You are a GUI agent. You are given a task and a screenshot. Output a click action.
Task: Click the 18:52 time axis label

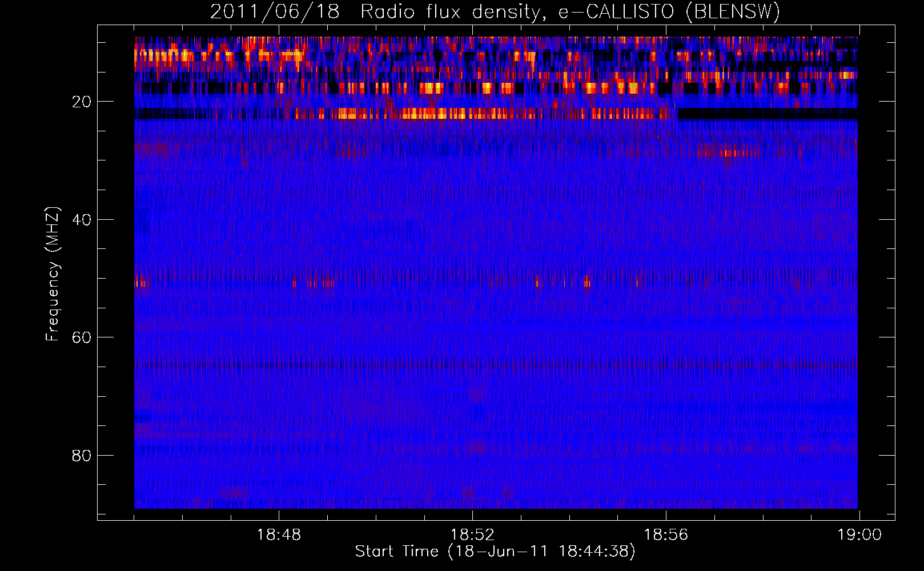472,535
